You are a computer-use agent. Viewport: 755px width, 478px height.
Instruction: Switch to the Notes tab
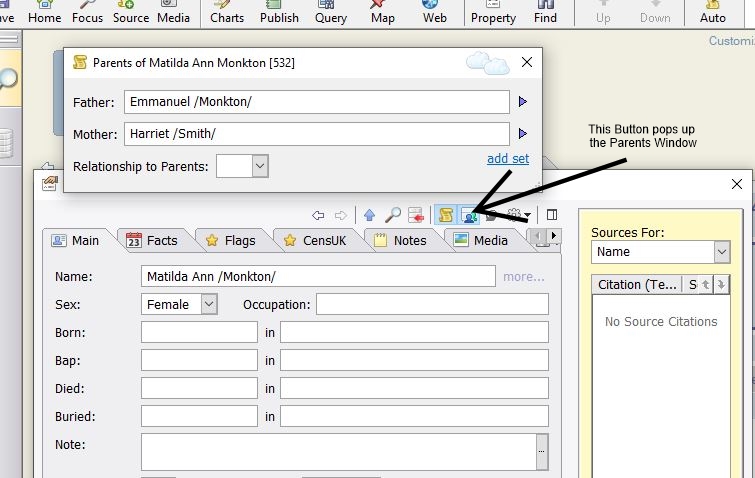(399, 240)
